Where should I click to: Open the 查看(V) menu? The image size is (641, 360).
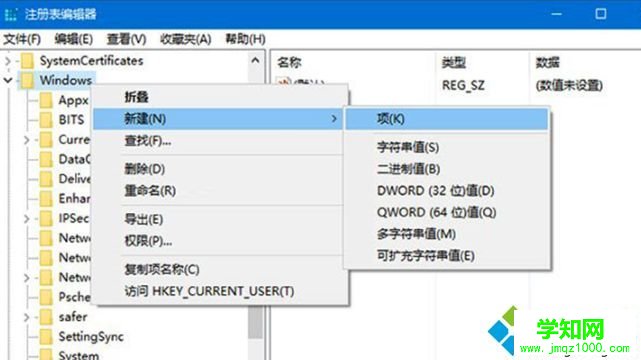tap(126, 39)
